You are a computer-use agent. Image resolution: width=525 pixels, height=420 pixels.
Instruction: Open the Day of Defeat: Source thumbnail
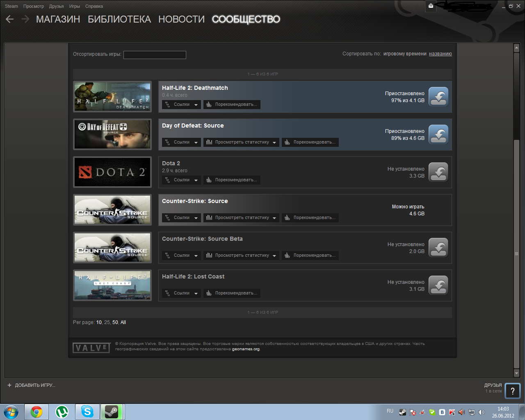pos(112,135)
